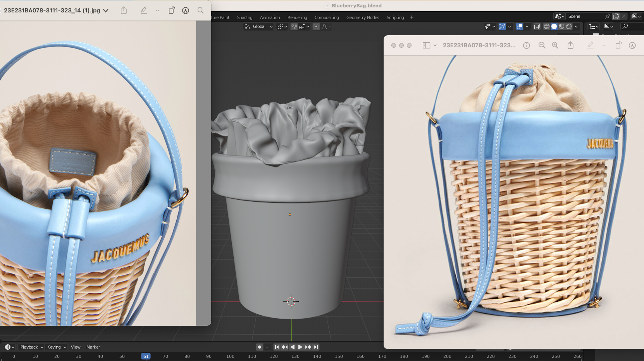Screen dimensions: 644x361
Task: Open view layer browse icon
Action: coord(636,16)
